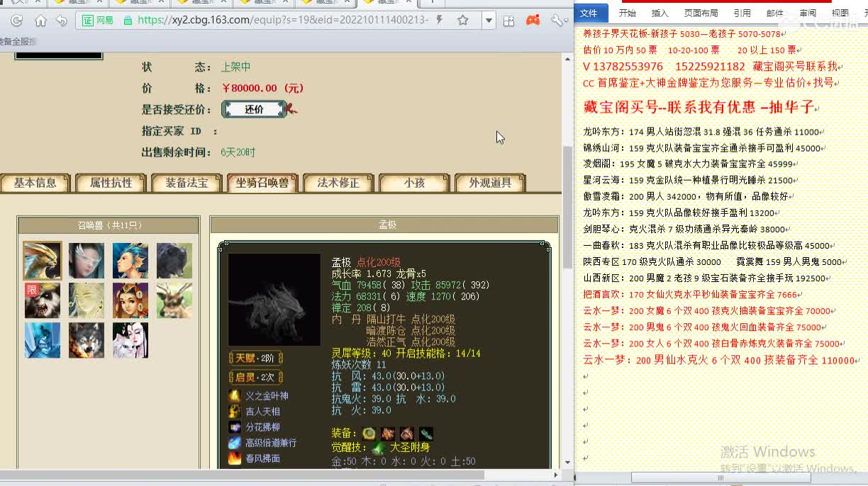
Task: Click the 6天20时 remaining time text
Action: click(x=238, y=152)
